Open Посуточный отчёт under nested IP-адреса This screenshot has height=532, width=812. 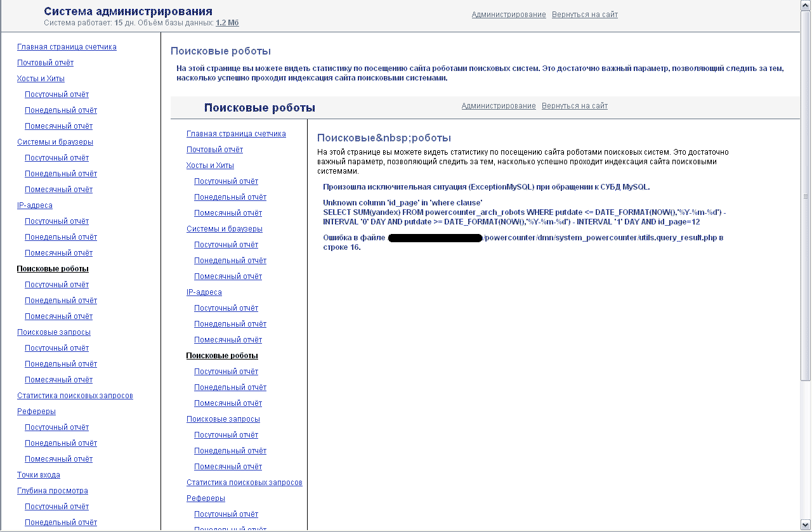pyautogui.click(x=226, y=308)
